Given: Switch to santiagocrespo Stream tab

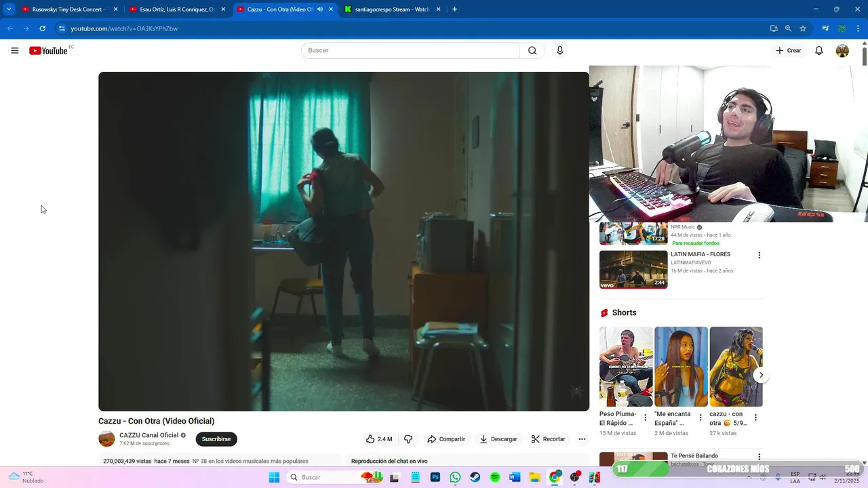Looking at the screenshot, I should point(393,9).
